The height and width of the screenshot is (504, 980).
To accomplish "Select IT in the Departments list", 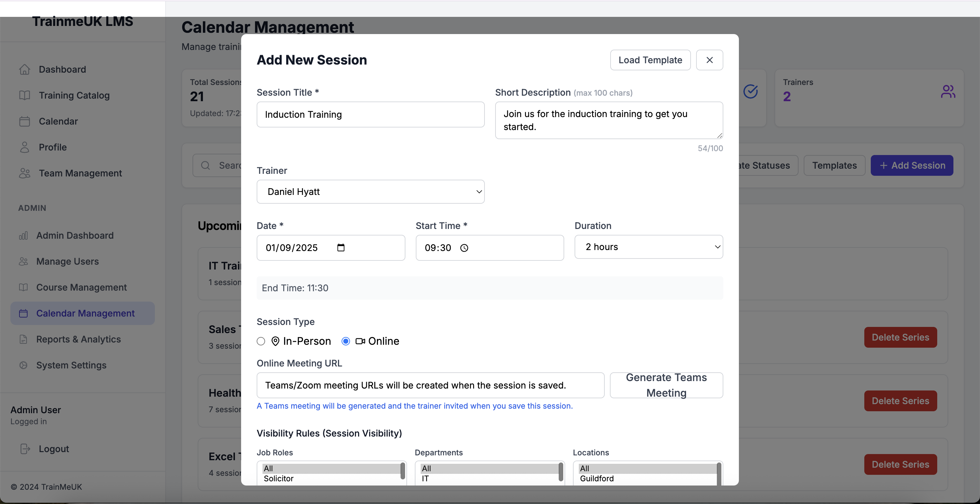I will 489,478.
